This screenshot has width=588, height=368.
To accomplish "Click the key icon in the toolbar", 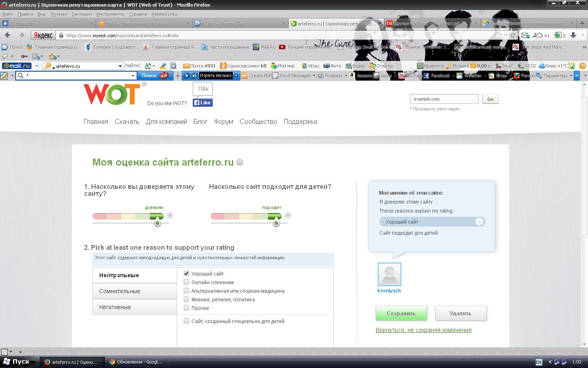I will pyautogui.click(x=24, y=56).
